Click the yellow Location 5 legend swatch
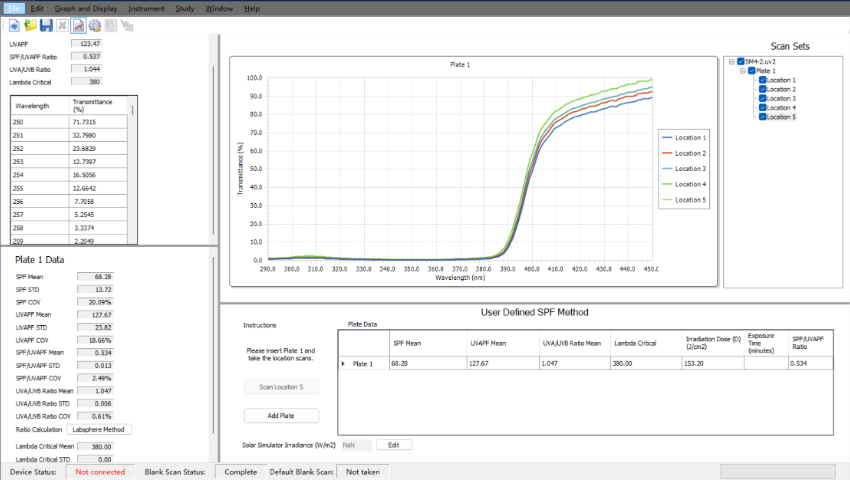The height and width of the screenshot is (480, 850). click(x=667, y=200)
